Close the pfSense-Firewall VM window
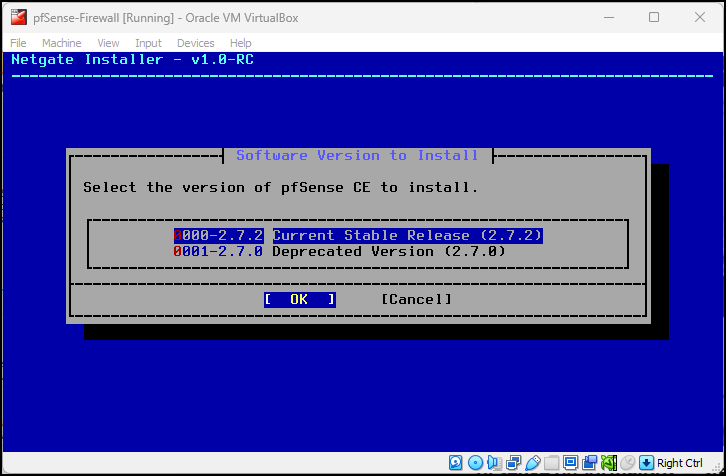The height and width of the screenshot is (476, 726). click(700, 18)
